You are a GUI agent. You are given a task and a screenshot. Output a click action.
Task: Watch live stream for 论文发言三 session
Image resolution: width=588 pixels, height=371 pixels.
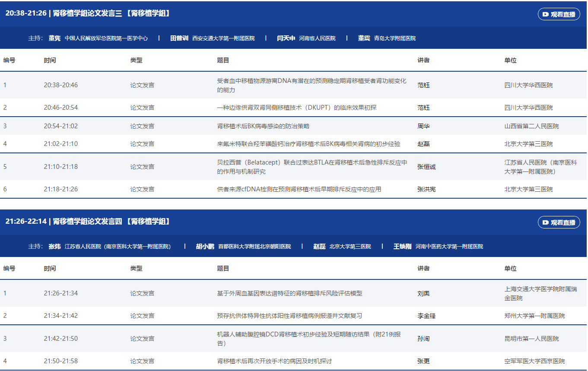559,14
